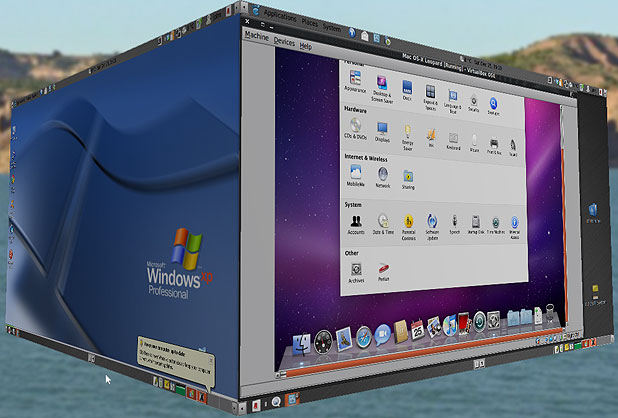Open System Preferences in the Mac dock

[493, 320]
